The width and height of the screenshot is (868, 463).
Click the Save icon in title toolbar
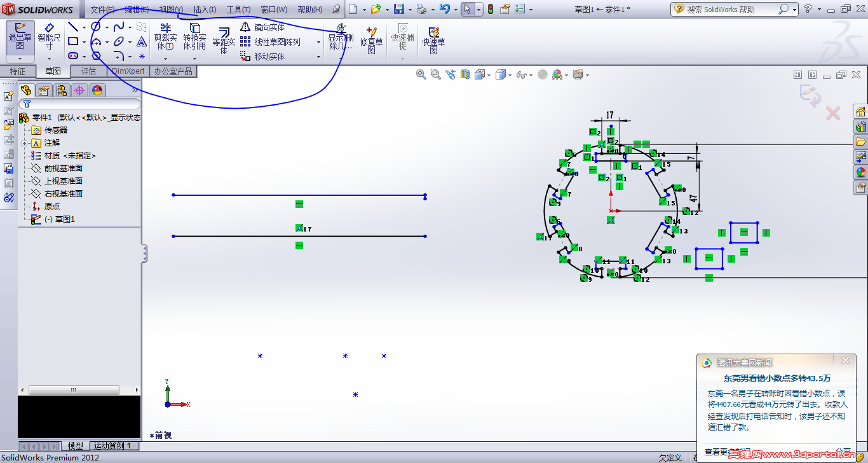pyautogui.click(x=399, y=9)
